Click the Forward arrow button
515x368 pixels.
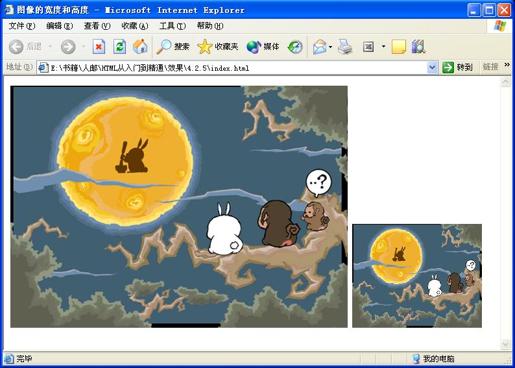tap(68, 47)
